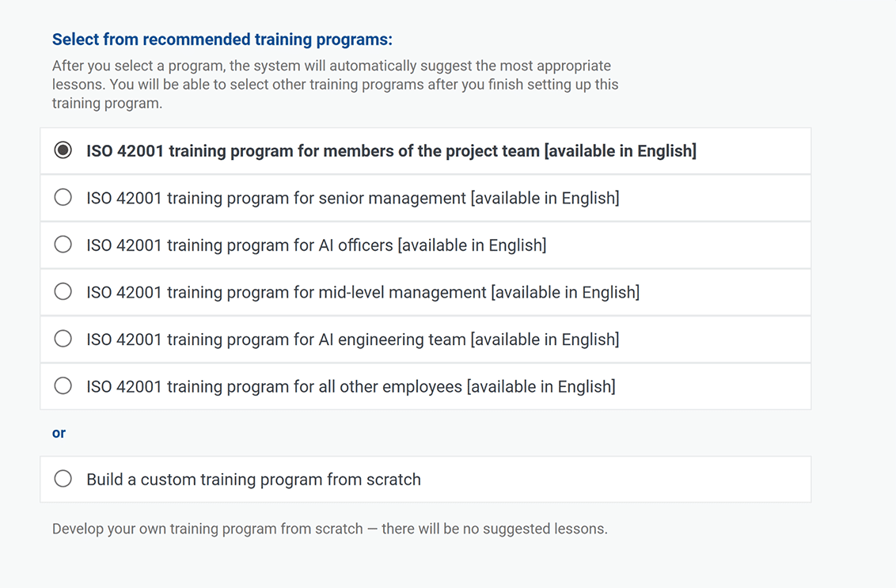The image size is (896, 588).
Task: Click '[available in English]' on the senior management row
Action: (545, 198)
